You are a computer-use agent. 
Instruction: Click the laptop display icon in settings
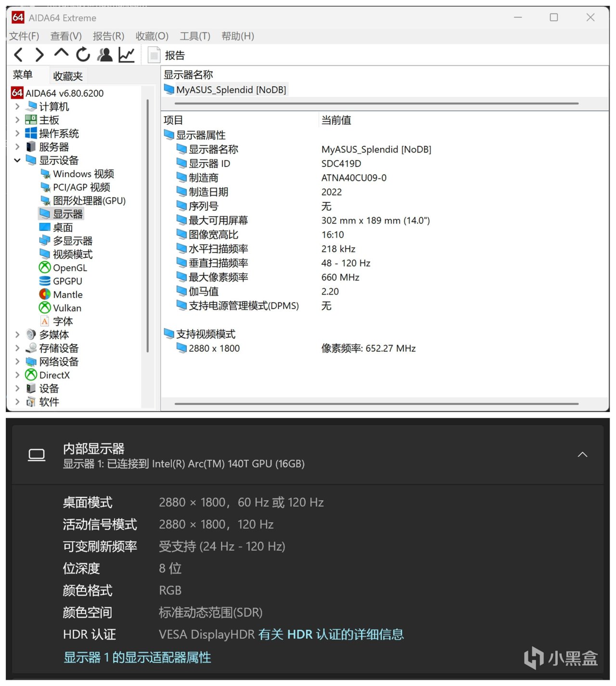pos(37,455)
